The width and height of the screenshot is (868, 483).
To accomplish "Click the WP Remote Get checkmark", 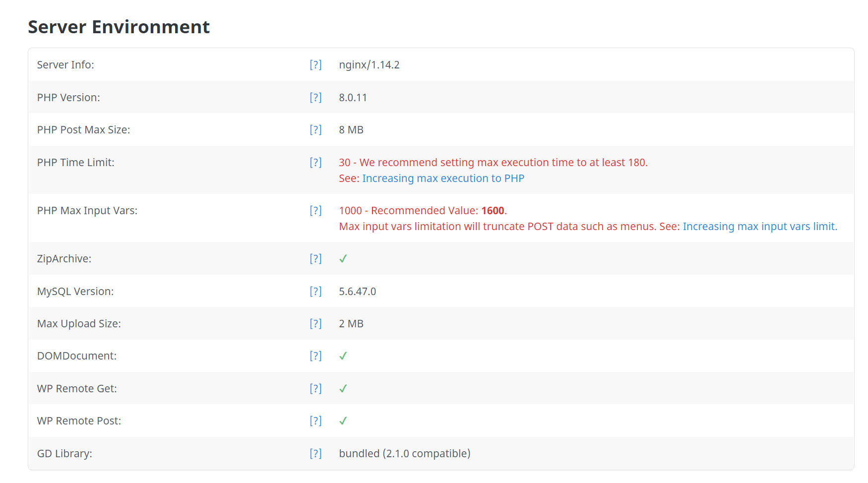I will pyautogui.click(x=343, y=389).
